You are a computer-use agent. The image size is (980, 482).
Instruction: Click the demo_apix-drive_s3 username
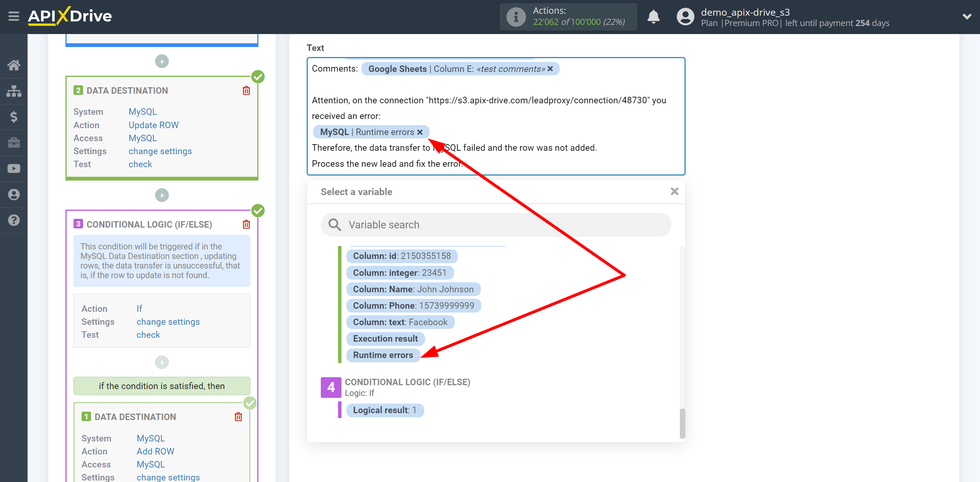[x=745, y=12]
